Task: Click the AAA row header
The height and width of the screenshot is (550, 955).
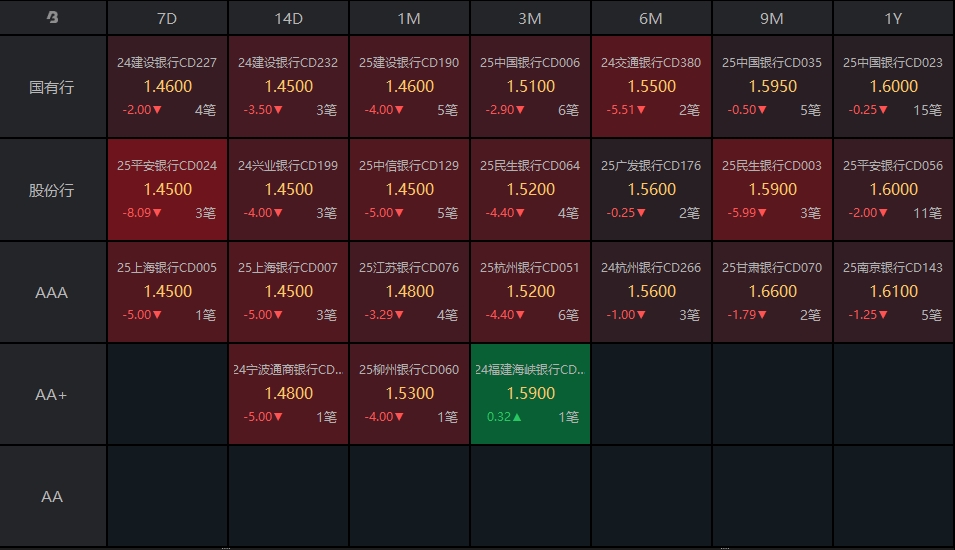Action: 52,292
